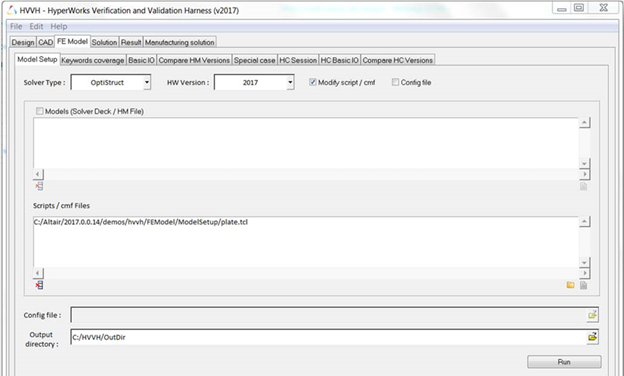Open the Special case sub-tab
This screenshot has width=624, height=376.
tap(255, 60)
